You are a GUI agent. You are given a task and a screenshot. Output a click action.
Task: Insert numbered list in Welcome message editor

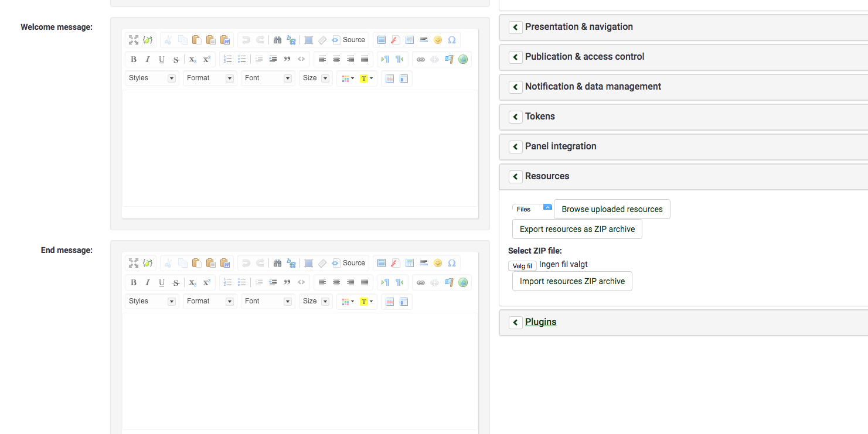[228, 59]
